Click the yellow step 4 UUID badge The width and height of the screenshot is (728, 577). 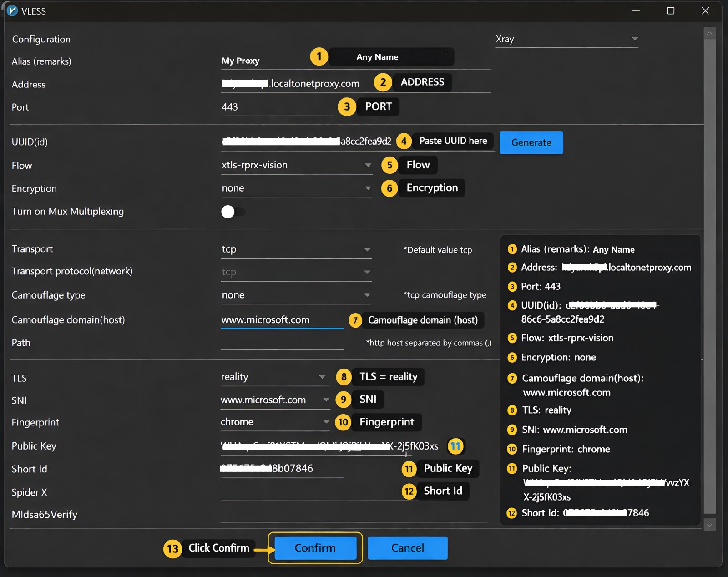(x=404, y=141)
